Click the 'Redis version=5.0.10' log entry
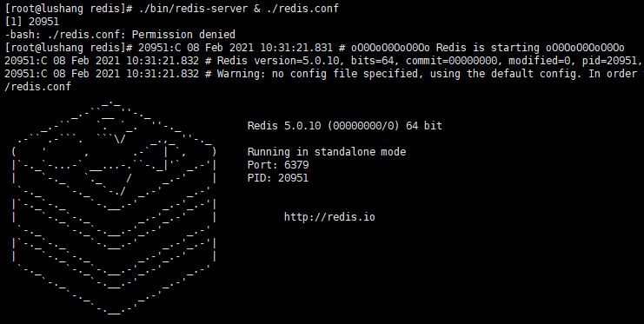The width and height of the screenshot is (644, 324). [x=278, y=61]
